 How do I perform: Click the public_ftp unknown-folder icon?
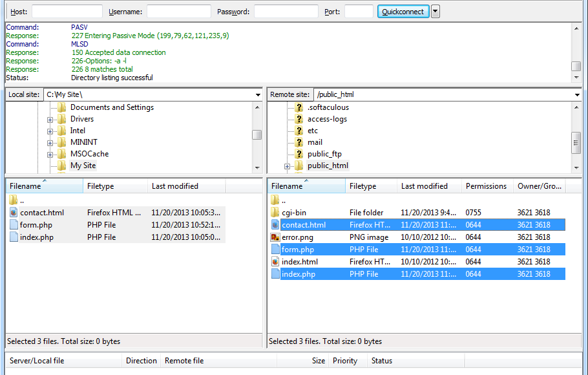(x=299, y=154)
